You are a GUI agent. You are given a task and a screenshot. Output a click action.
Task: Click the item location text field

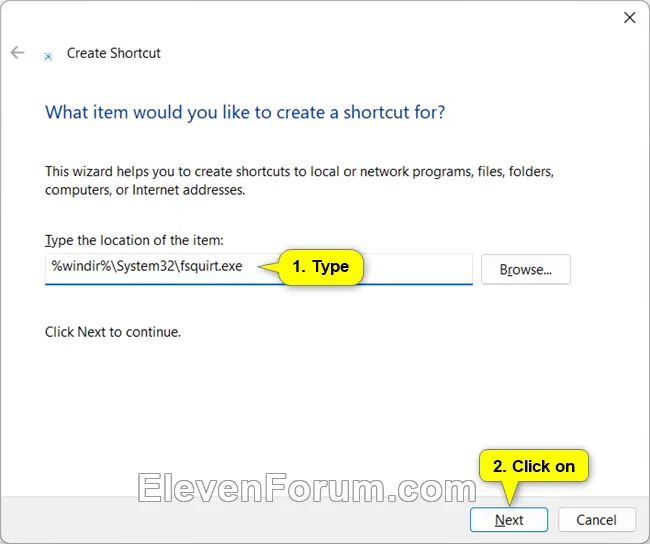coord(259,269)
